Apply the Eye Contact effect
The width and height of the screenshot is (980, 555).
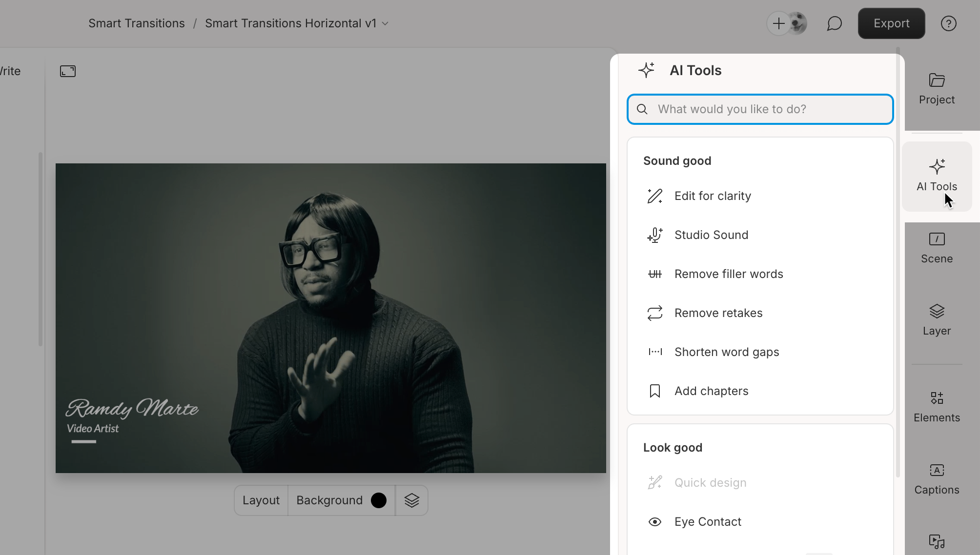coord(760,522)
